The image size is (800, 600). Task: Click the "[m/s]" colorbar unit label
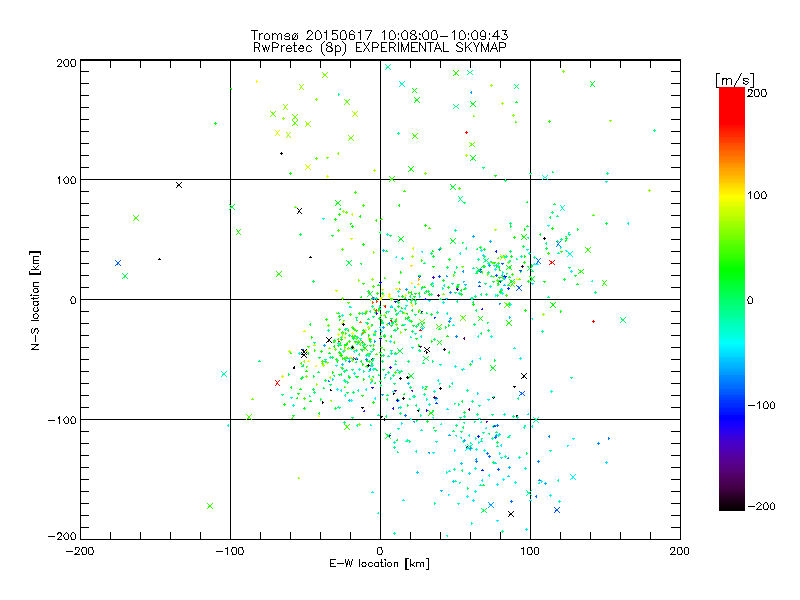point(735,80)
